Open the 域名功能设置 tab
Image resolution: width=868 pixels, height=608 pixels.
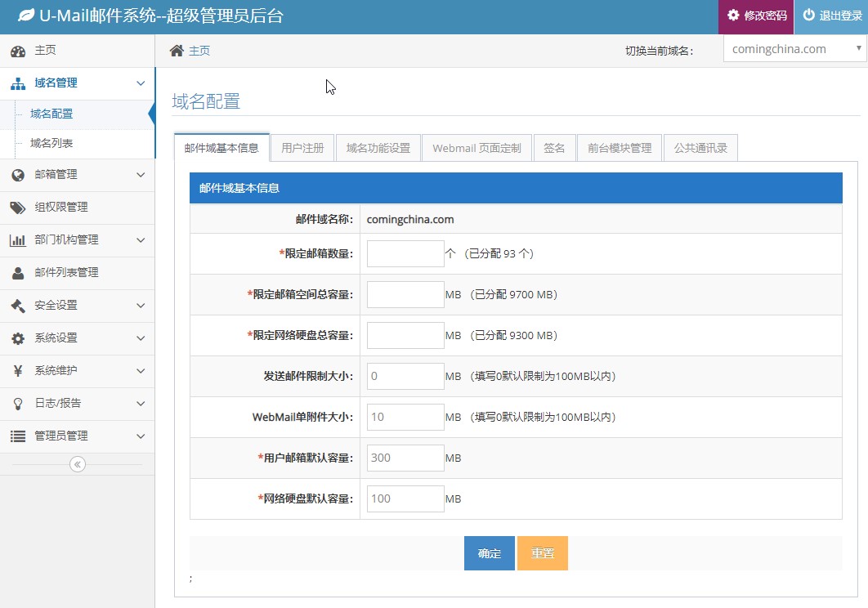[378, 148]
